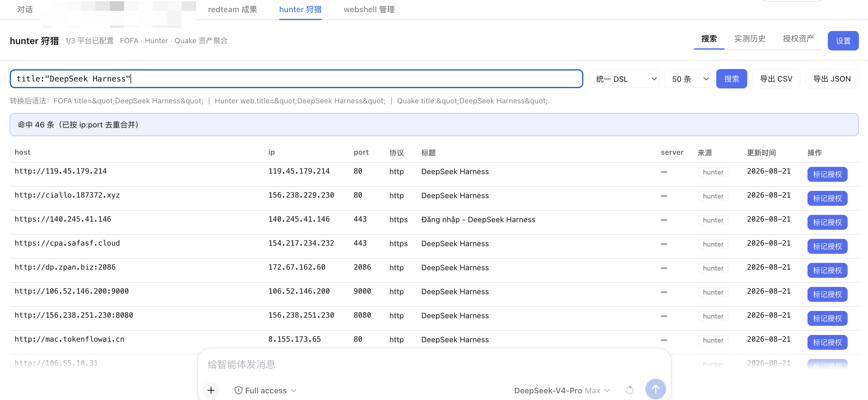
Task: Click IP cell 156.238.229.230
Action: point(301,195)
